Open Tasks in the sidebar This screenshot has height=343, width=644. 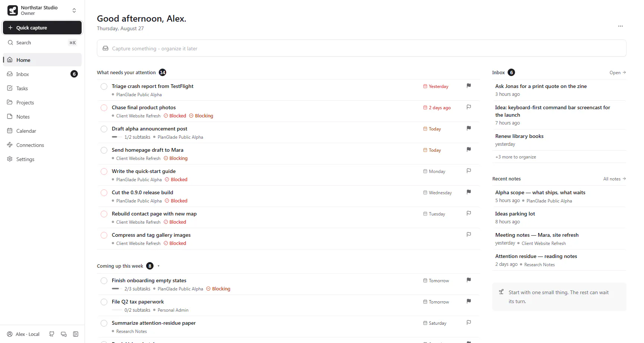pyautogui.click(x=42, y=88)
